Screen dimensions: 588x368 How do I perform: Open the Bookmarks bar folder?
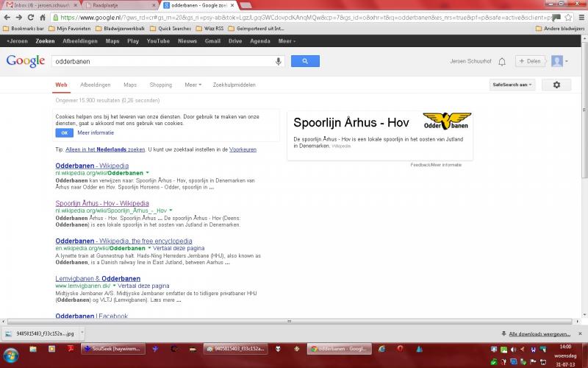point(24,29)
